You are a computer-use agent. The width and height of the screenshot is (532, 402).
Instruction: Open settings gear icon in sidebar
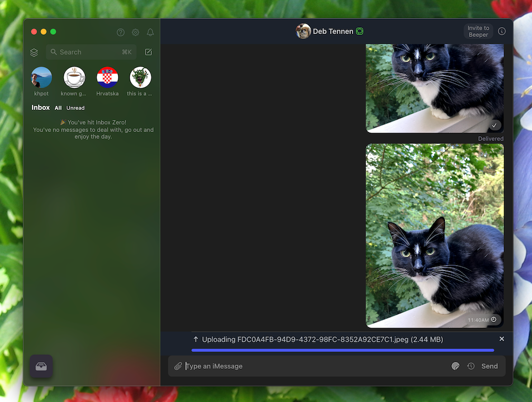(135, 32)
